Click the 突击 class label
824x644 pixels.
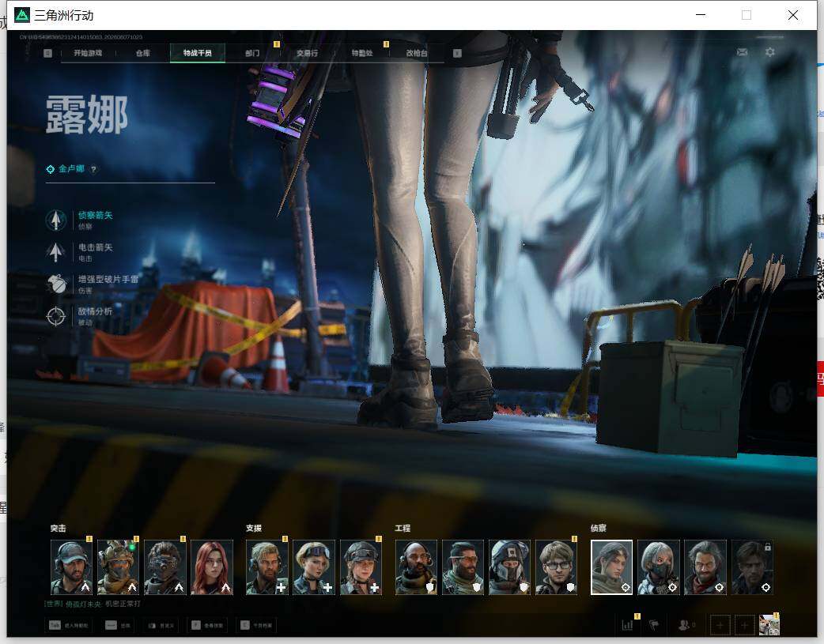pyautogui.click(x=59, y=529)
